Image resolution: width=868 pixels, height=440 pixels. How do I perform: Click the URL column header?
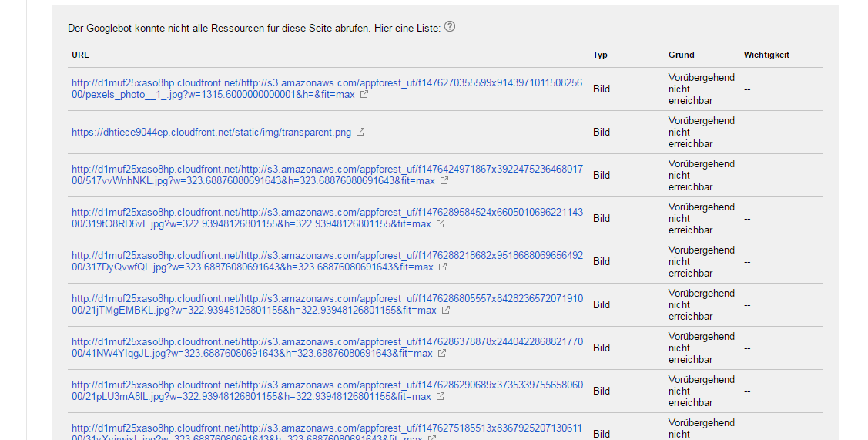80,55
